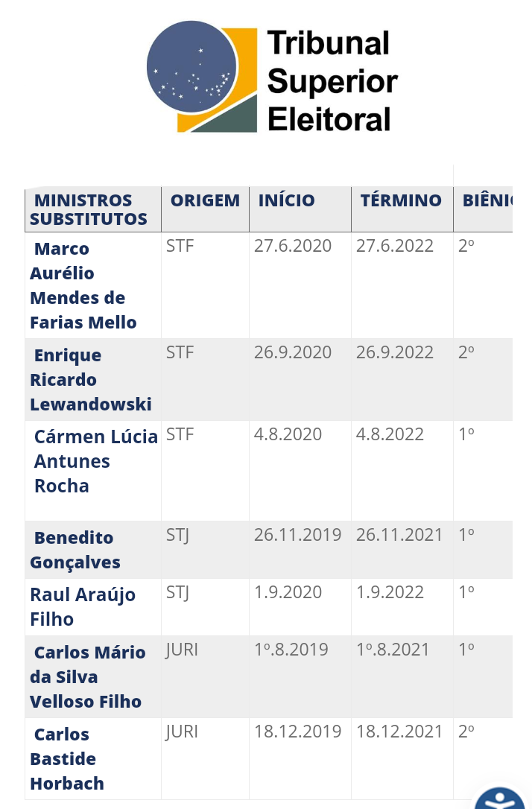Open Enrique Ricardo Lewandowski profile link

click(91, 379)
